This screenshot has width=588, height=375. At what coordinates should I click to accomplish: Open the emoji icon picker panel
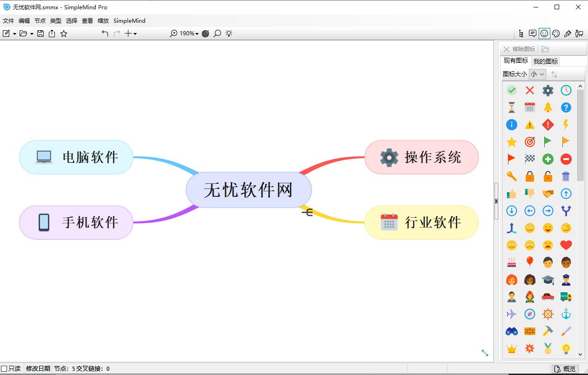coord(544,33)
